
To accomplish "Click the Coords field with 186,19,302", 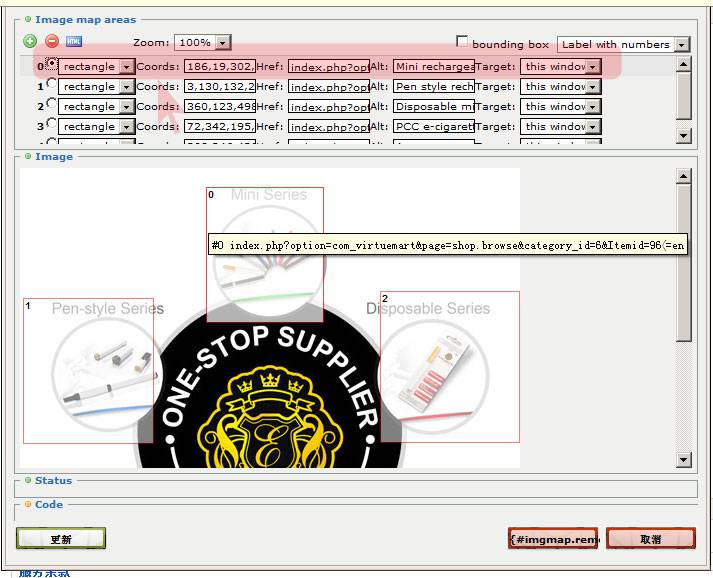I will pyautogui.click(x=220, y=66).
